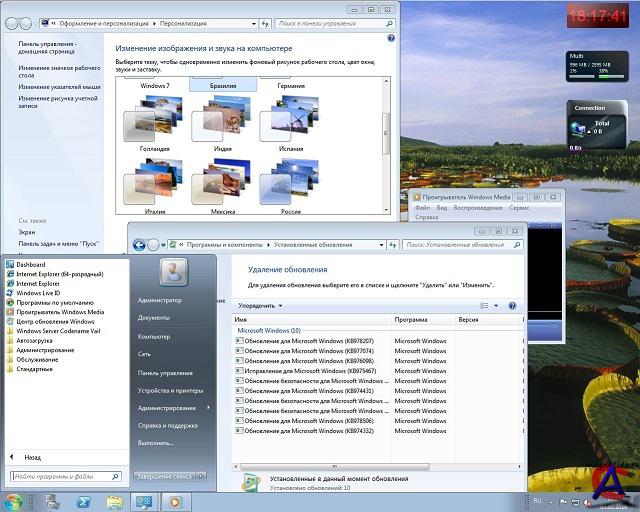Click the Connection gadget network icon

point(577,128)
